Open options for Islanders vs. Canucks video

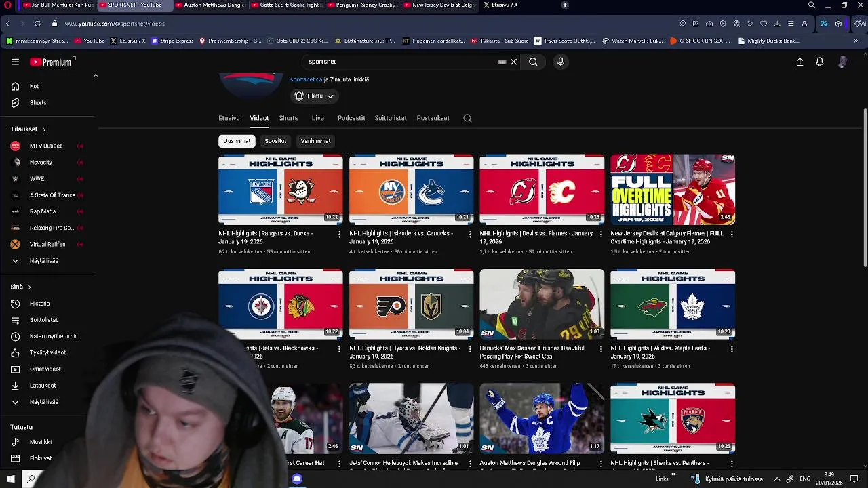470,235
